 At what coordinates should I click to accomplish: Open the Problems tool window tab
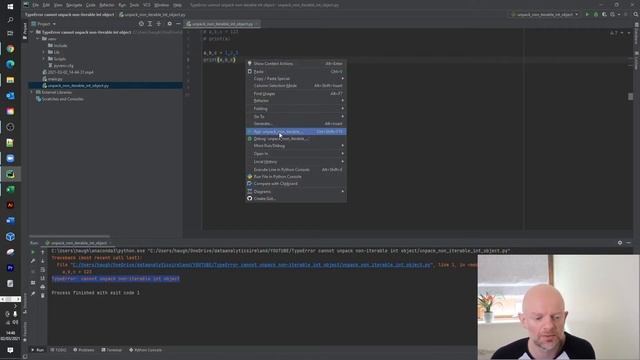(x=84, y=350)
